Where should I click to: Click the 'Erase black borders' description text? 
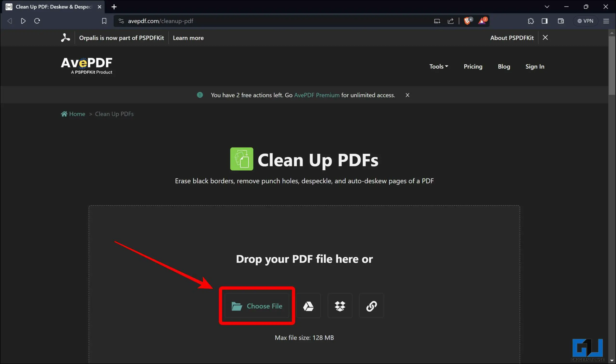tap(304, 181)
